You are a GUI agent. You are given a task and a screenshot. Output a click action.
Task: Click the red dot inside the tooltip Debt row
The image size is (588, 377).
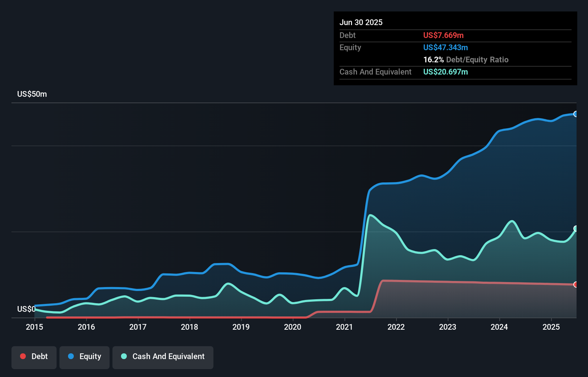pyautogui.click(x=443, y=35)
